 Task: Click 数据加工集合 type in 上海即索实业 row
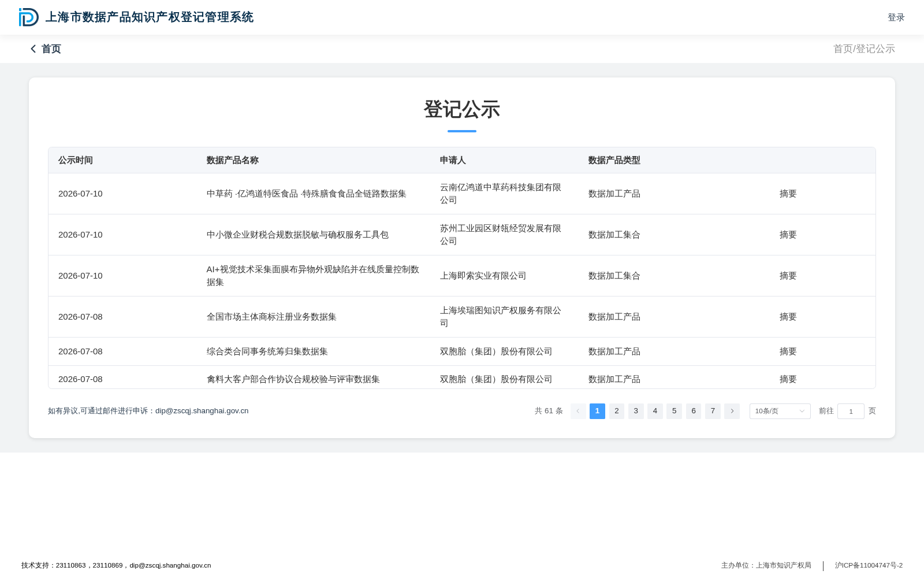614,276
